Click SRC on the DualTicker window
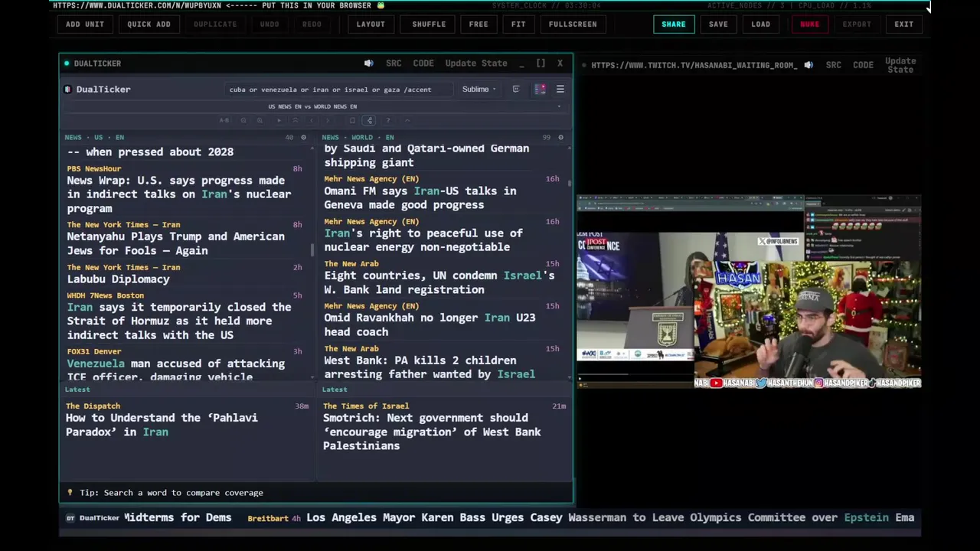This screenshot has width=980, height=551. pyautogui.click(x=394, y=64)
